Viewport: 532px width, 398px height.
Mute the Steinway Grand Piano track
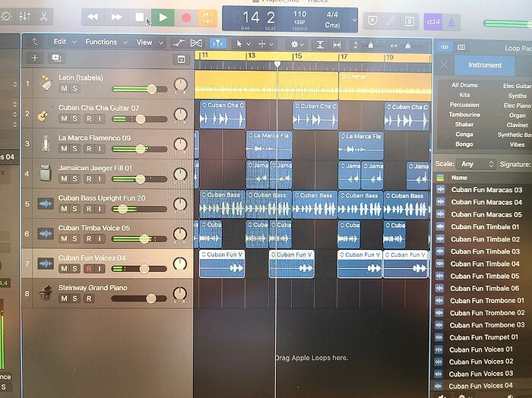coord(64,298)
